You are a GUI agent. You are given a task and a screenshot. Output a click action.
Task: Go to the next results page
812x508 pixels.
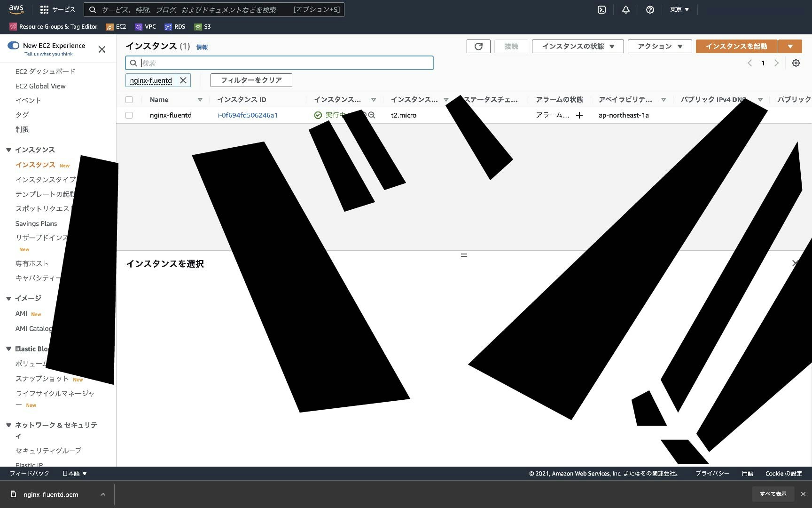point(776,63)
